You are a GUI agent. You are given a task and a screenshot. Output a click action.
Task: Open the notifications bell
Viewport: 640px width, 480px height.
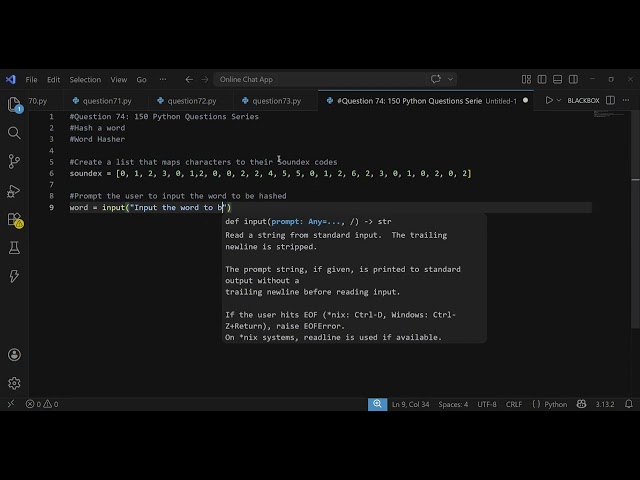[x=629, y=404]
